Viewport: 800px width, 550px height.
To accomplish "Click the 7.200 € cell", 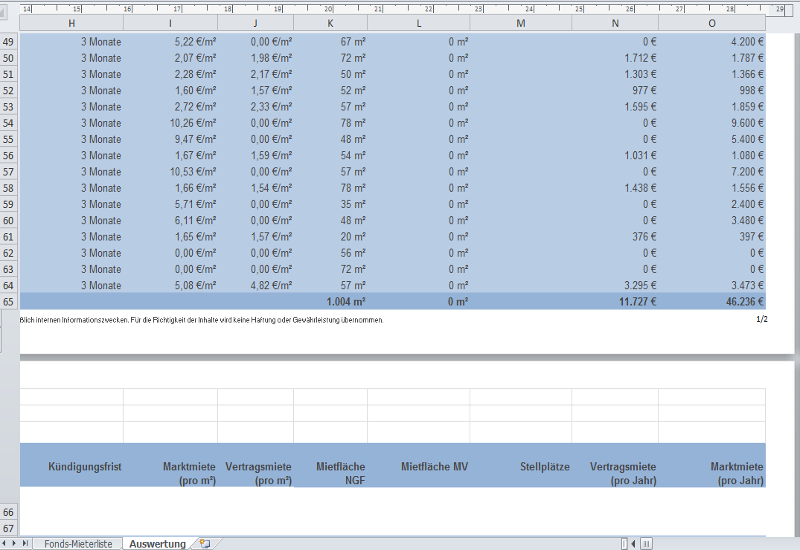I will tap(712, 172).
